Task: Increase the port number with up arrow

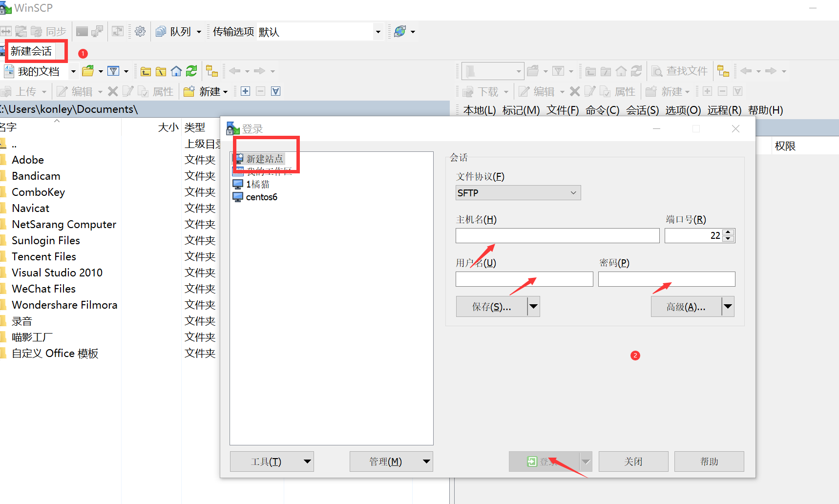Action: pos(729,232)
